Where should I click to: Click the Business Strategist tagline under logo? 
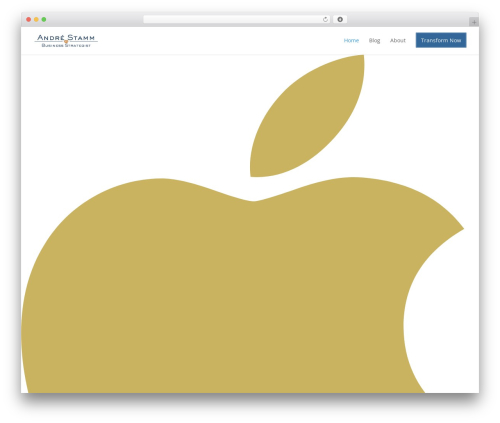pyautogui.click(x=66, y=45)
